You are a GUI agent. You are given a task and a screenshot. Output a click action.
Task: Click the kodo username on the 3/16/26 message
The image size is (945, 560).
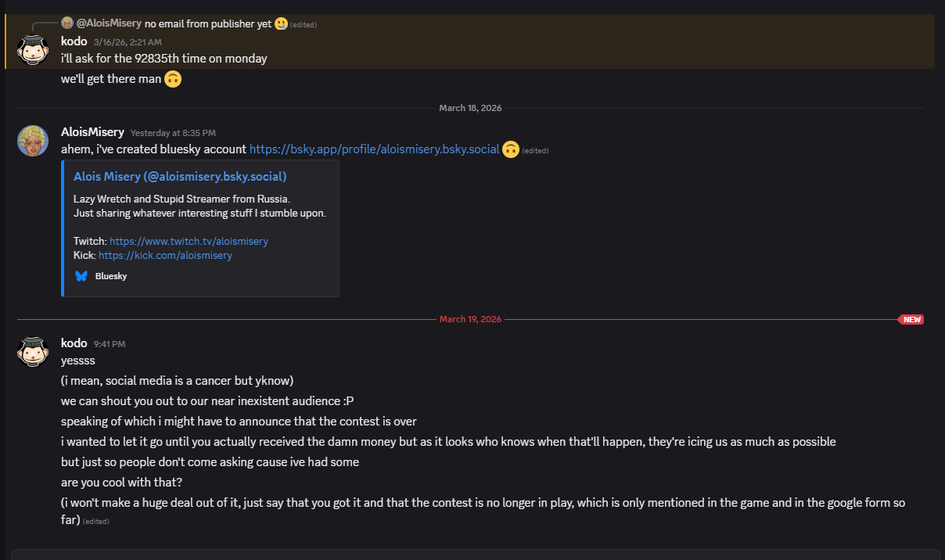(x=74, y=41)
